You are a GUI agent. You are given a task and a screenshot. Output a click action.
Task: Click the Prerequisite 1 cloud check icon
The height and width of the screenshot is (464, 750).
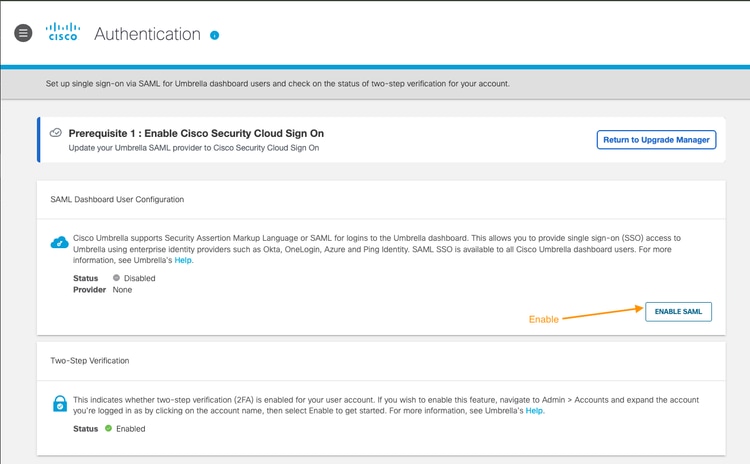coord(56,133)
